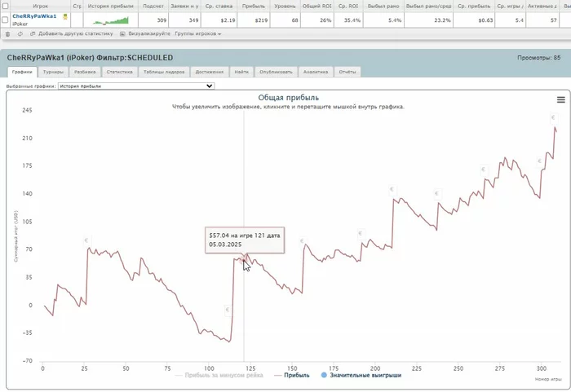This screenshot has width=571, height=392.
Task: Click the highlighted data point at game 121
Action: click(x=244, y=259)
